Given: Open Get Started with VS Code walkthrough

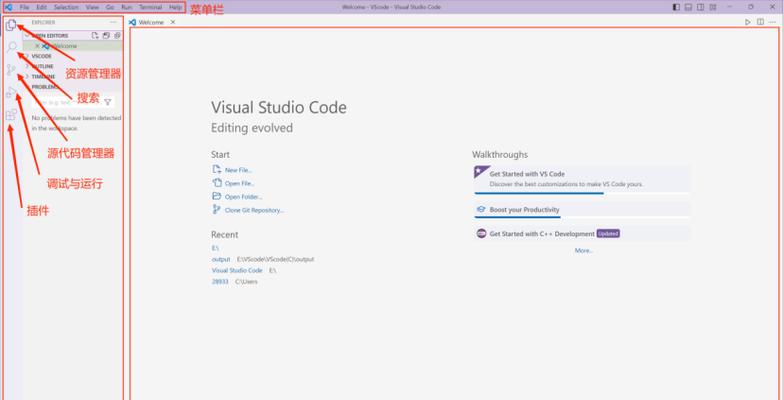Looking at the screenshot, I should (582, 179).
